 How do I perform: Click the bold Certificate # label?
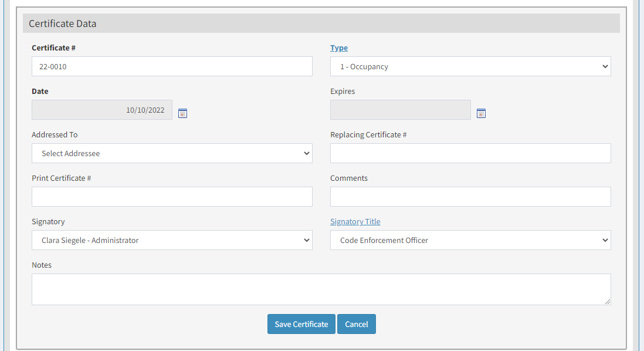click(53, 48)
